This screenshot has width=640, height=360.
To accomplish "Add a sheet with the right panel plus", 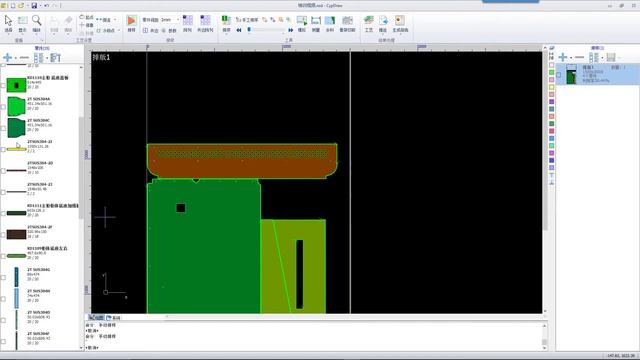I will 563,57.
